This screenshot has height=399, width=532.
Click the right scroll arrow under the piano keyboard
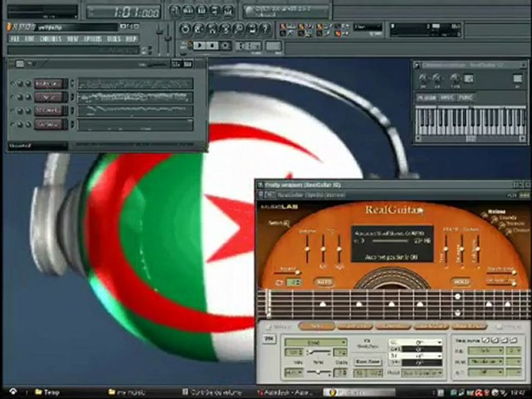tap(522, 139)
